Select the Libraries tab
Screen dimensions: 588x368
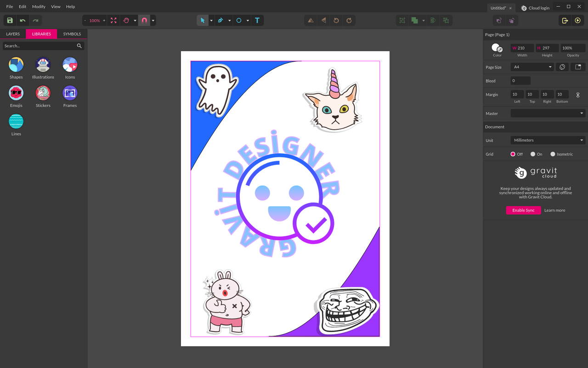point(41,34)
